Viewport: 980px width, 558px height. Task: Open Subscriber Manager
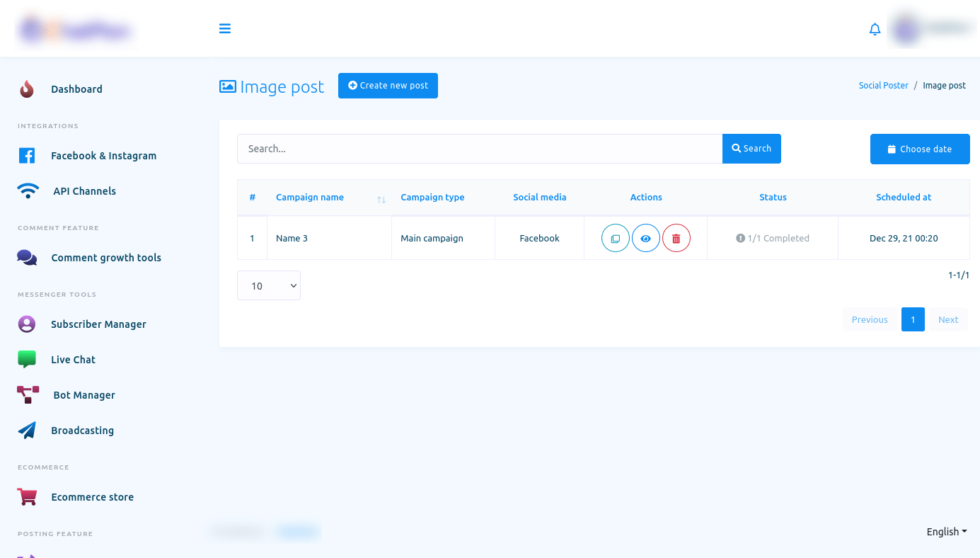click(98, 324)
